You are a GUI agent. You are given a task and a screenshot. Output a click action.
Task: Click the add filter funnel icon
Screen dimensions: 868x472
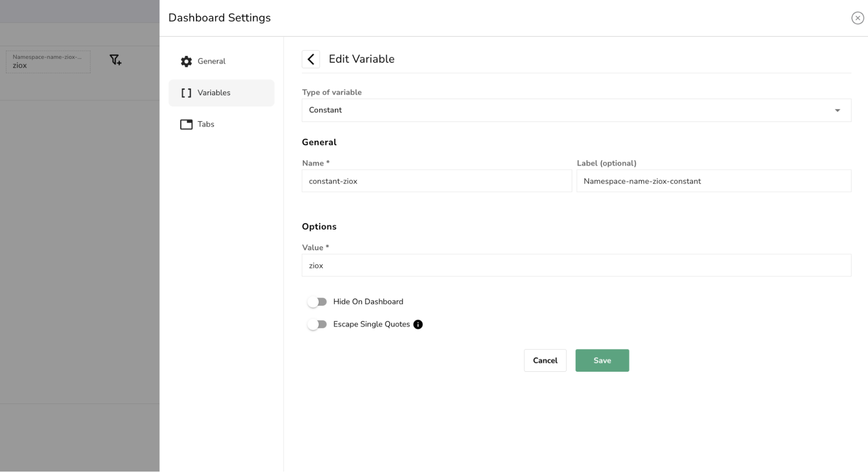(115, 60)
